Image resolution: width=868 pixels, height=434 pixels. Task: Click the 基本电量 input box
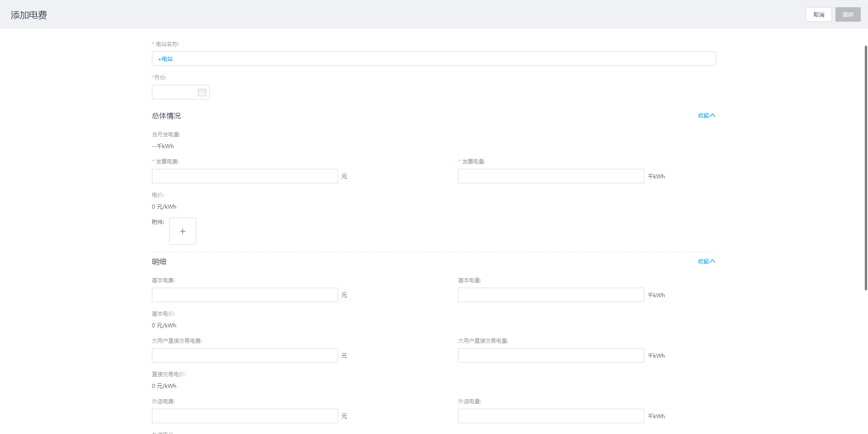(551, 295)
